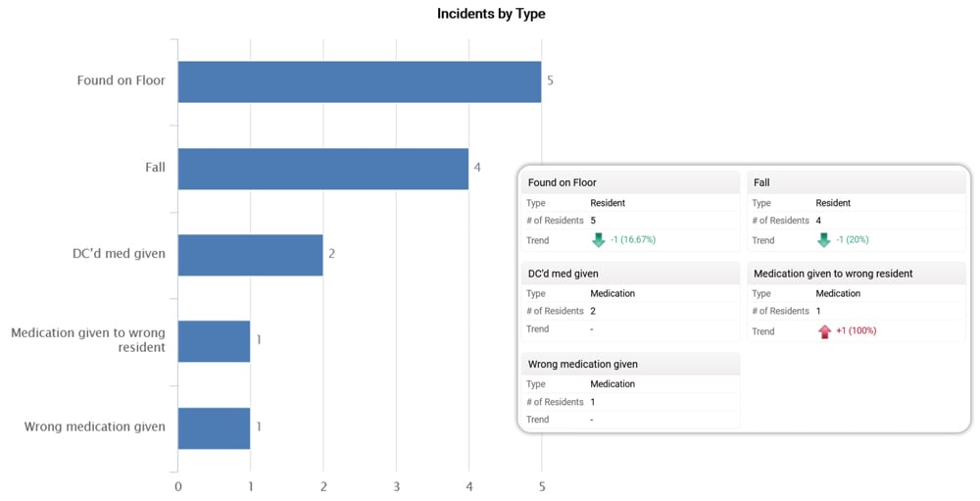This screenshot has width=980, height=501.
Task: Click the value label 5 beside top bar
Action: point(550,80)
